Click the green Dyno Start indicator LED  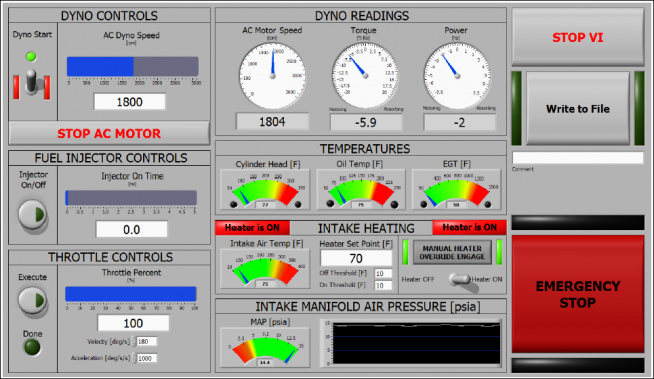31,56
